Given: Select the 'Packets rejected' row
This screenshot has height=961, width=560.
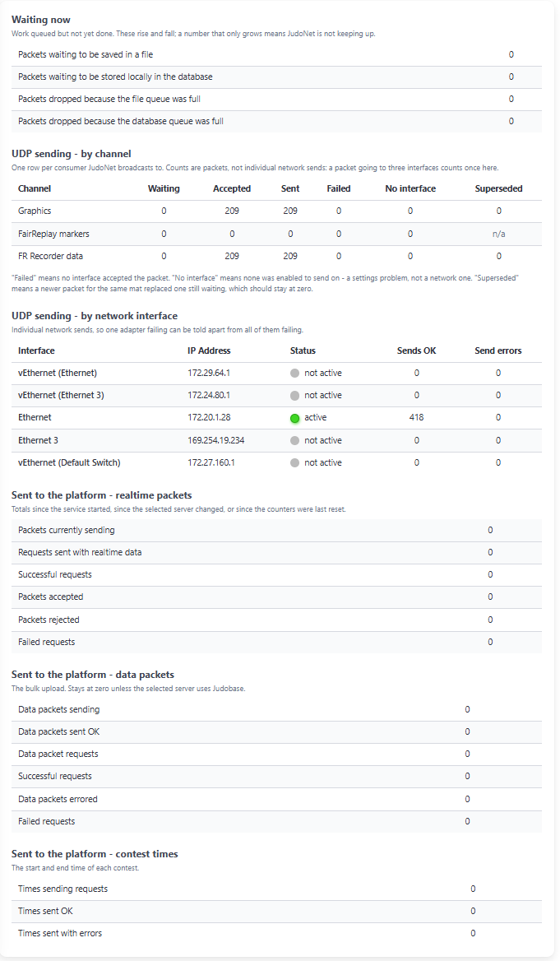Looking at the screenshot, I should (x=276, y=620).
